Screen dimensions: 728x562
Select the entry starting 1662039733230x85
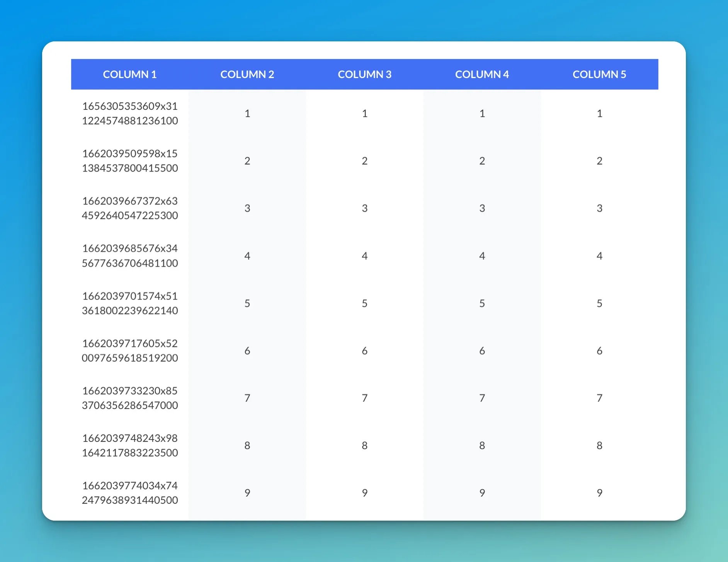coord(130,398)
